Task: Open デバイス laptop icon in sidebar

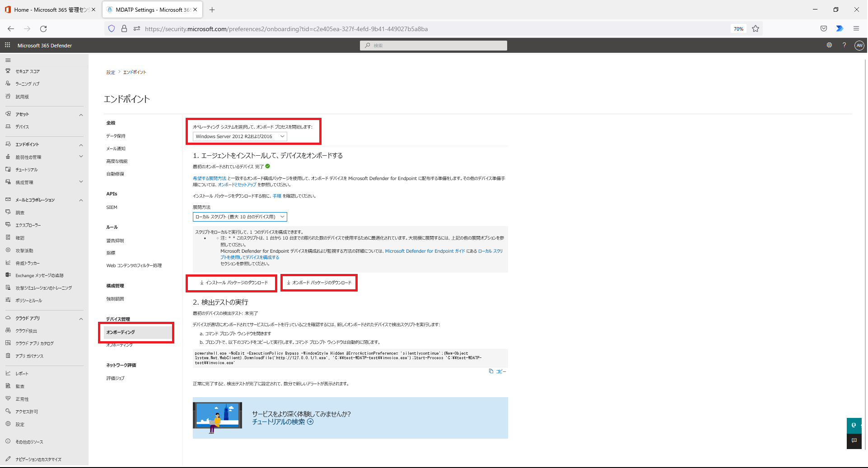Action: [8, 127]
